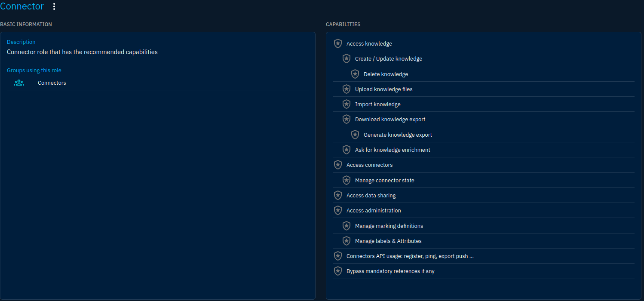Screen dimensions: 644x301
Task: Select Manage connector state capability
Action: click(384, 181)
